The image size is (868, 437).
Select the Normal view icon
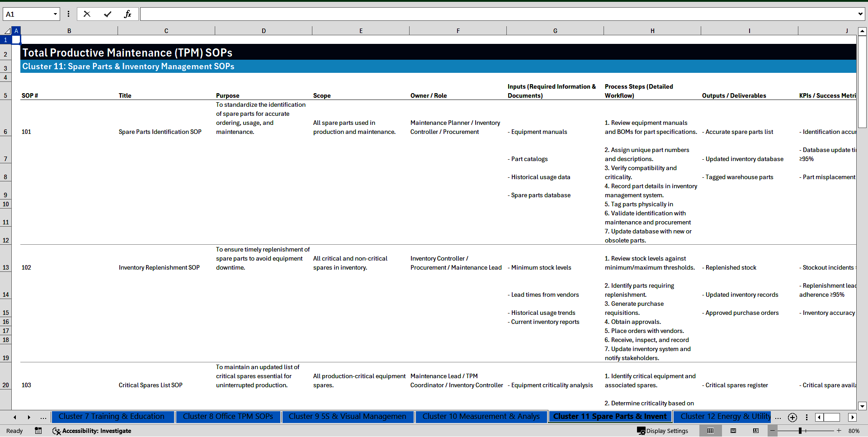tap(711, 431)
